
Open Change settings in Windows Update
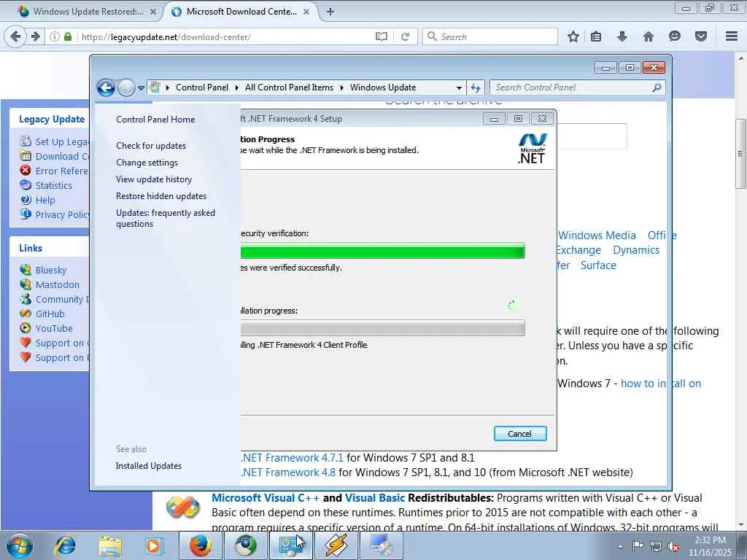click(x=147, y=163)
